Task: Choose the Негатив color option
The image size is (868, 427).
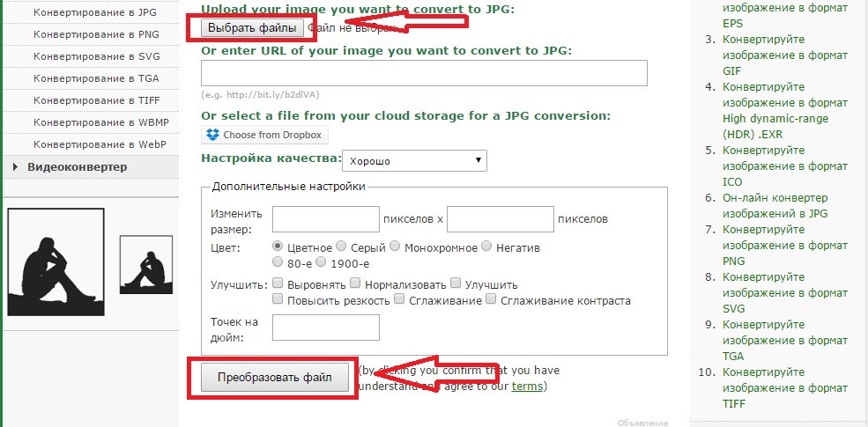Action: [486, 247]
